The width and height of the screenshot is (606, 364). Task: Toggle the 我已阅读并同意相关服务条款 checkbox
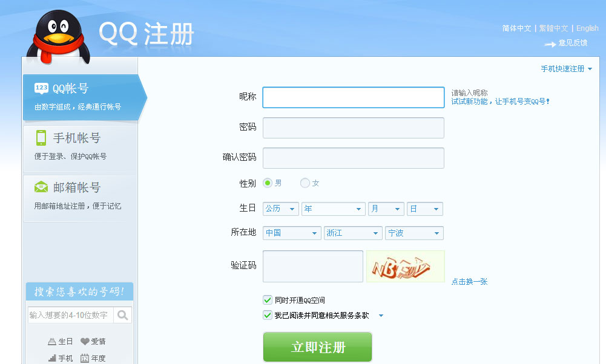tap(268, 315)
